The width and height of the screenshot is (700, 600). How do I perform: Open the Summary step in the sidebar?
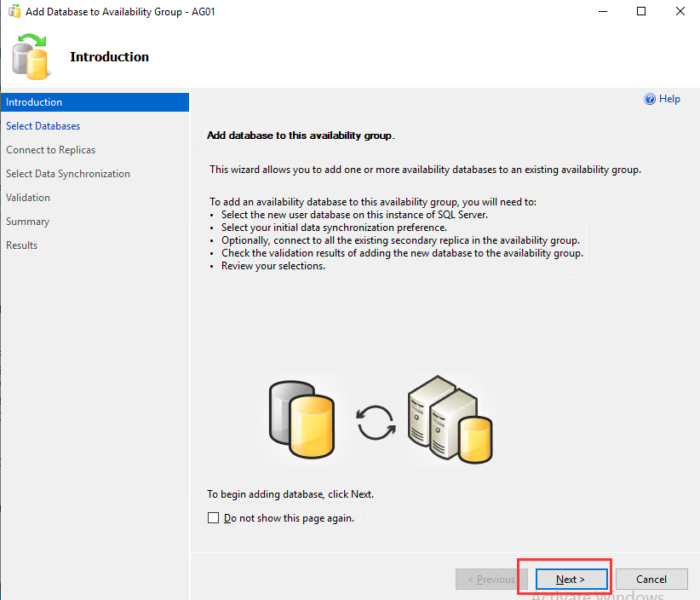click(28, 222)
